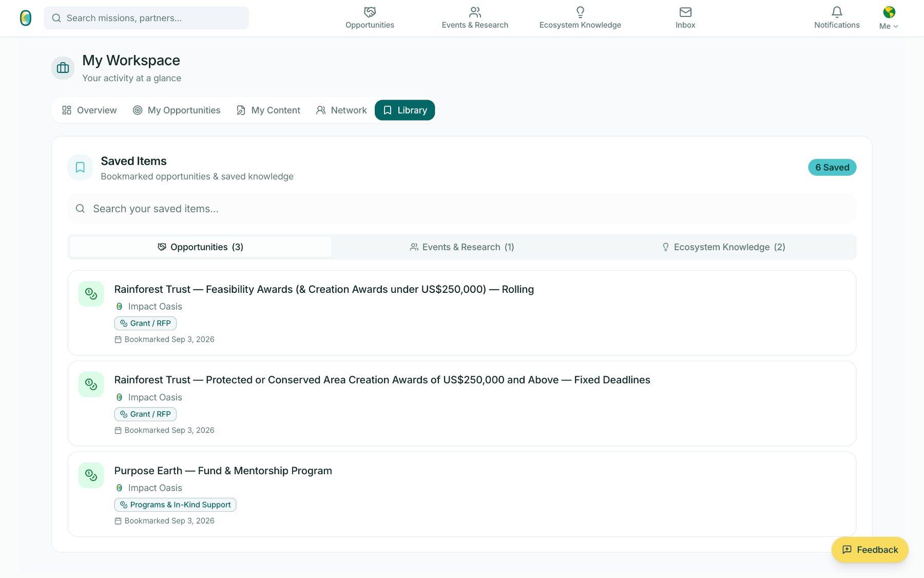Viewport: 924px width, 578px height.
Task: Expand the Me account dropdown
Action: (889, 26)
